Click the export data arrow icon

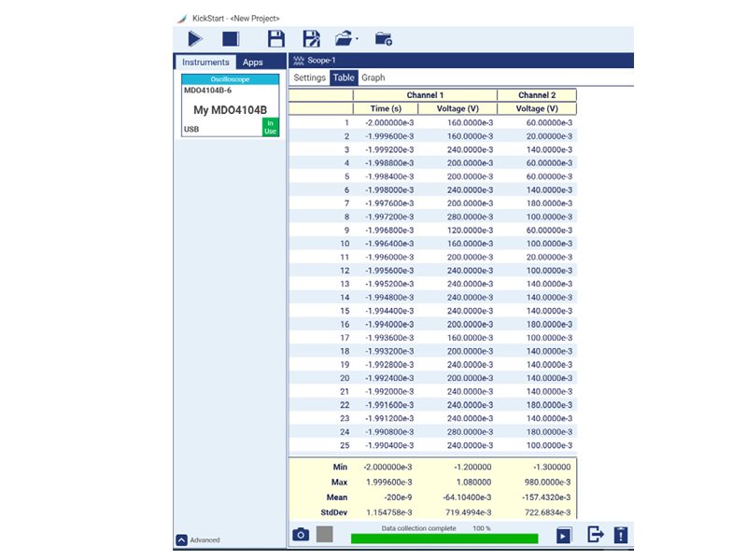click(x=595, y=535)
